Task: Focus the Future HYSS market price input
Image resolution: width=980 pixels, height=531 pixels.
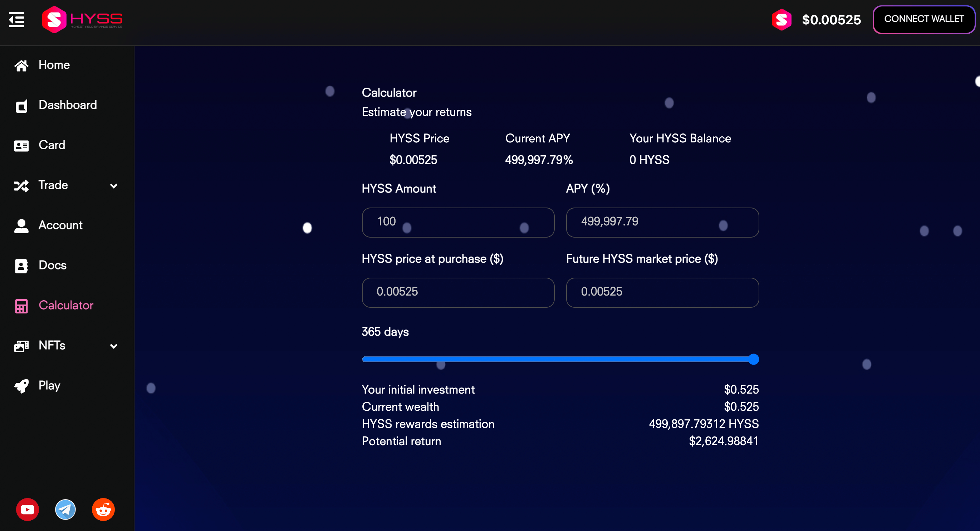Action: pyautogui.click(x=662, y=292)
